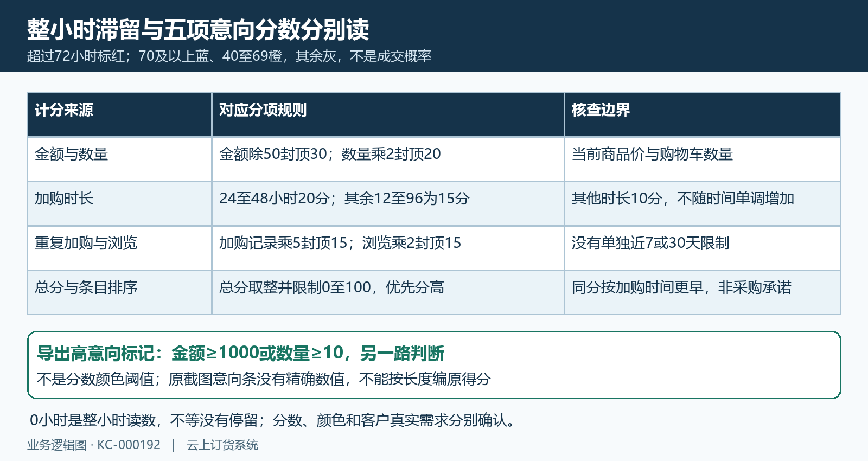
Task: Click the 核查边界 column header
Action: tap(703, 114)
